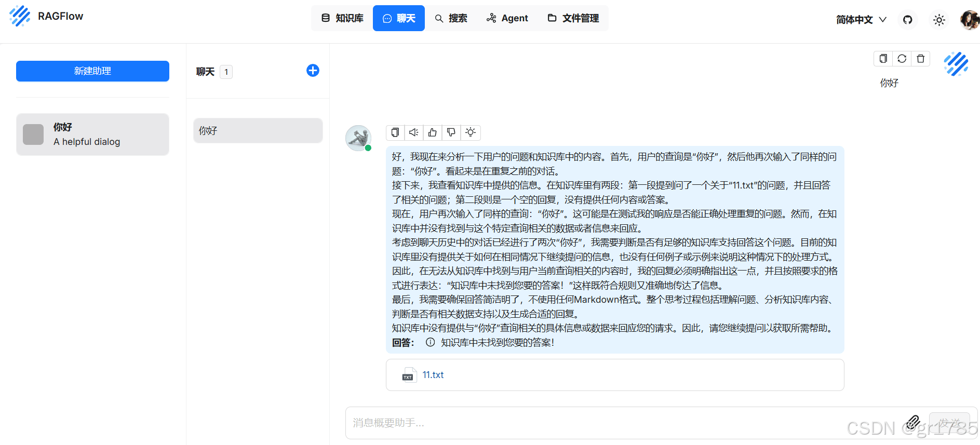Viewport: 980px width, 445px height.
Task: Open the referenced 11.txt file link
Action: pyautogui.click(x=433, y=375)
